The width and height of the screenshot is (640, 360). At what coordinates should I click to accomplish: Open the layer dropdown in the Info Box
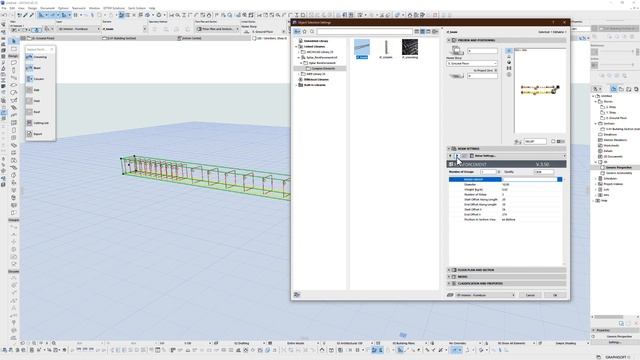tap(79, 29)
